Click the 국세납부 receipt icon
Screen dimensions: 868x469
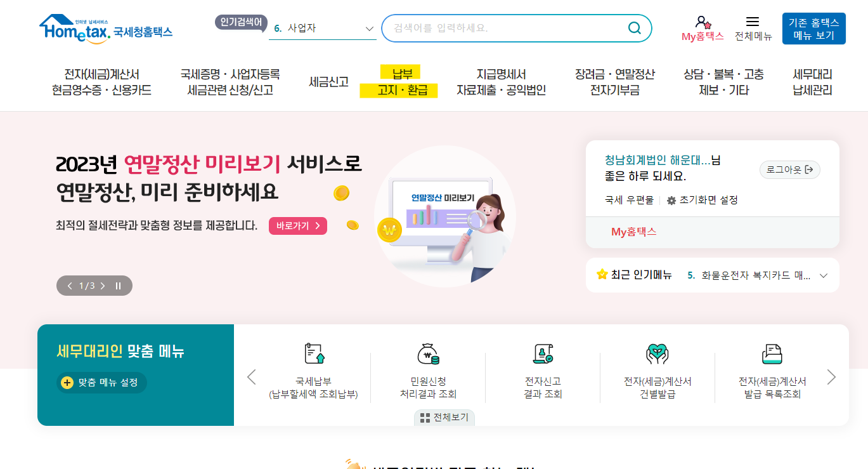click(314, 353)
